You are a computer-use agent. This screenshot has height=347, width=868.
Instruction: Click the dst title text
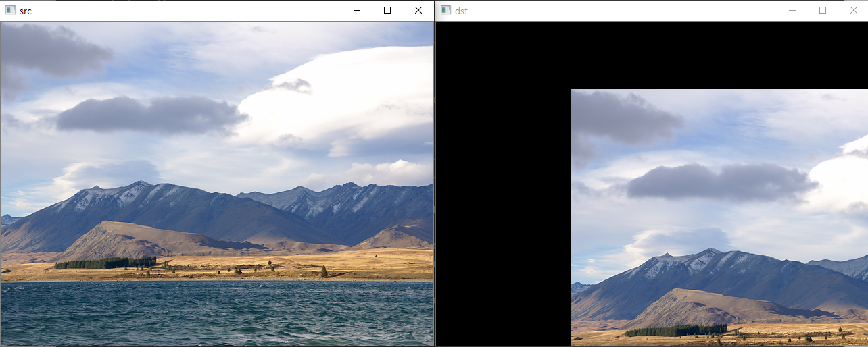click(461, 11)
